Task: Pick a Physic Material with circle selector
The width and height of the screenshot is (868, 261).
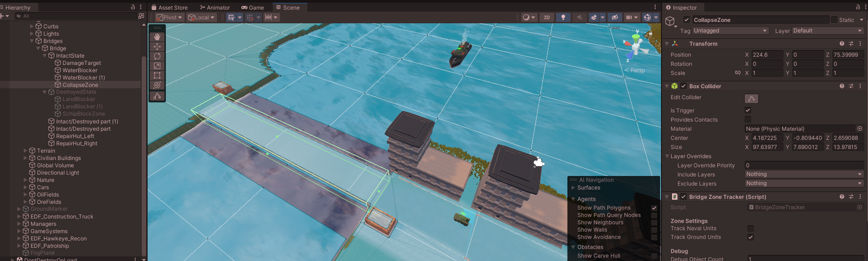Action: click(860, 129)
